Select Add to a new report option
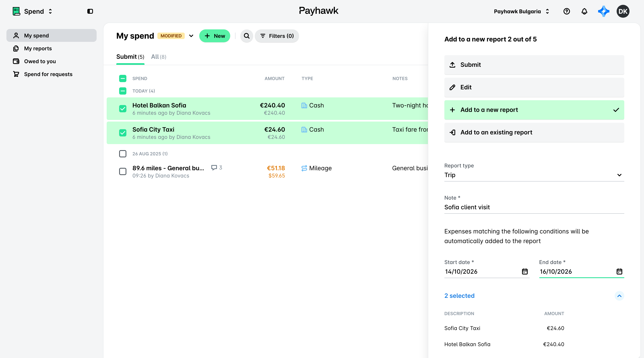This screenshot has width=644, height=358. (534, 110)
